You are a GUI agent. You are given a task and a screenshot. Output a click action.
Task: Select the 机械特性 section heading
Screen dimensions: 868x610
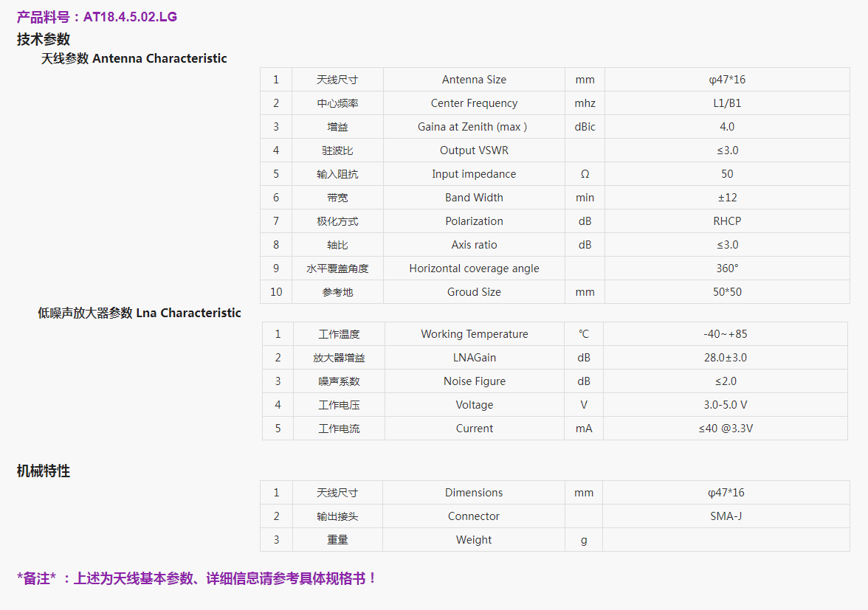pyautogui.click(x=43, y=471)
